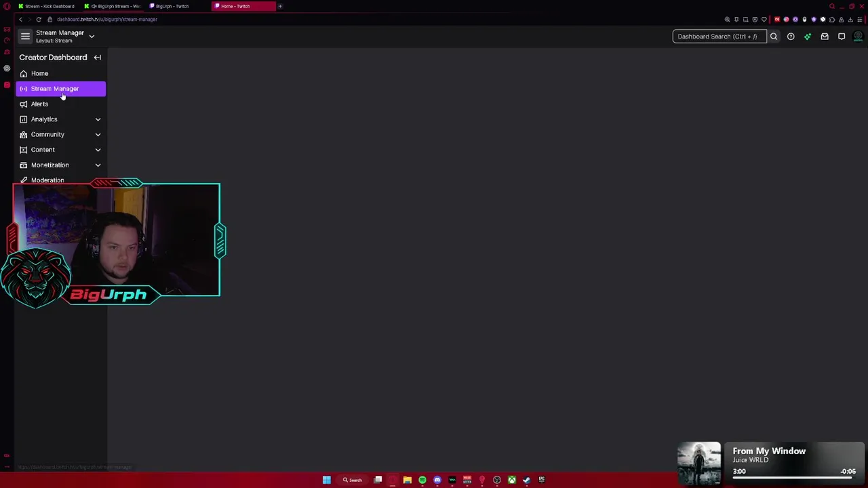Open OBS Studio from the taskbar
The width and height of the screenshot is (868, 488).
pyautogui.click(x=496, y=480)
